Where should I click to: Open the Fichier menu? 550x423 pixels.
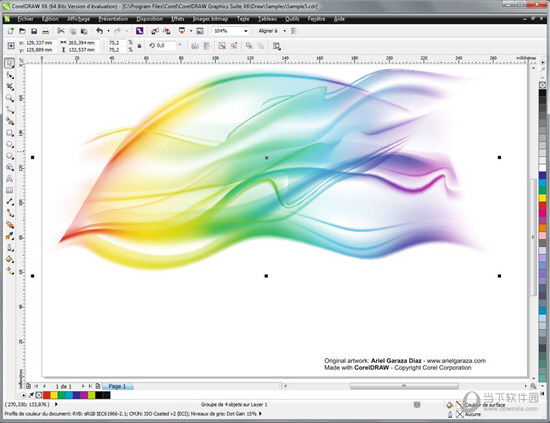25,19
